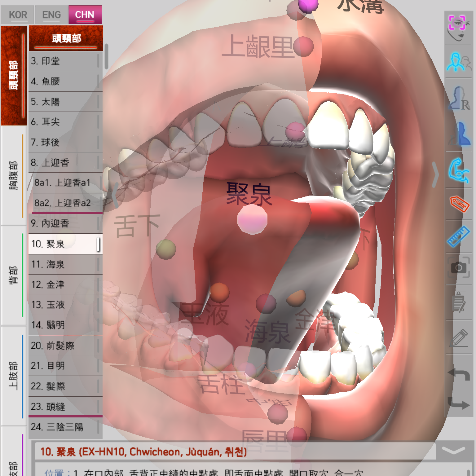Open the clipboard notes icon
Screen dimensions: 476x476
coord(459,302)
